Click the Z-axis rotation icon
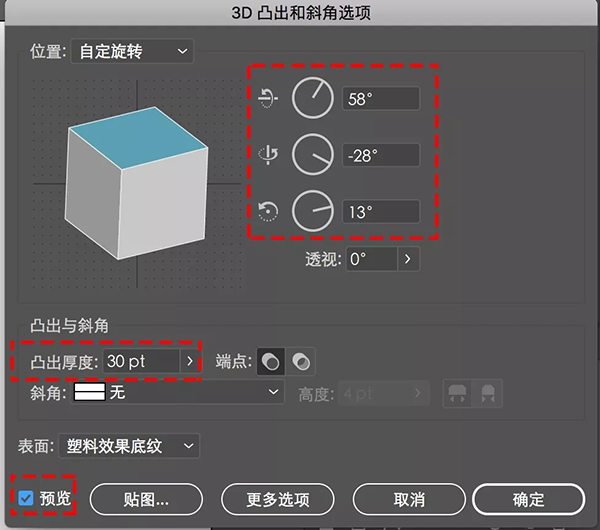This screenshot has height=530, width=600. (x=268, y=211)
